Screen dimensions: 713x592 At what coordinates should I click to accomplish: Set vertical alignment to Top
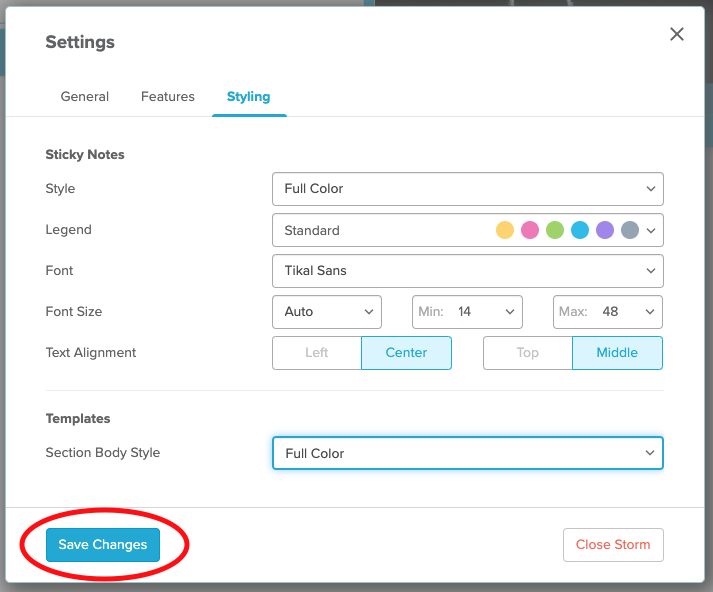pos(527,353)
